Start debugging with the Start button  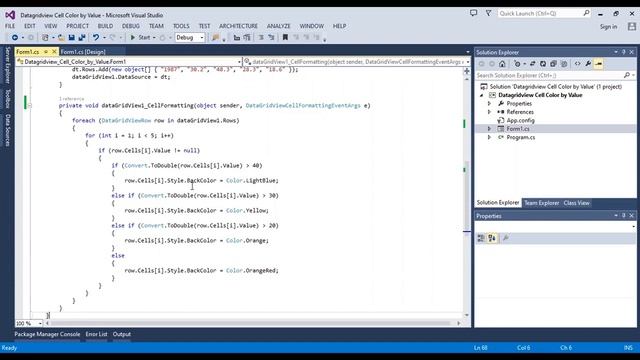140,38
